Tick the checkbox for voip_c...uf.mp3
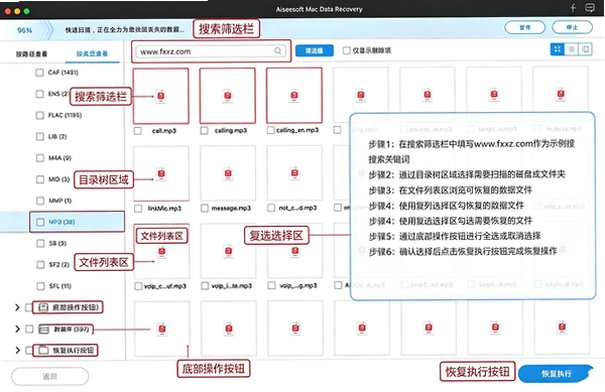 tap(138, 286)
